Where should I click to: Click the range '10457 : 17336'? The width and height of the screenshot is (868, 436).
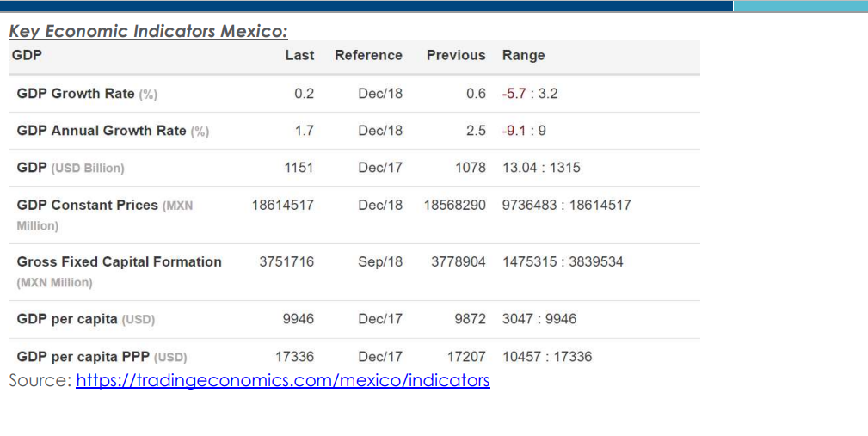pyautogui.click(x=547, y=357)
